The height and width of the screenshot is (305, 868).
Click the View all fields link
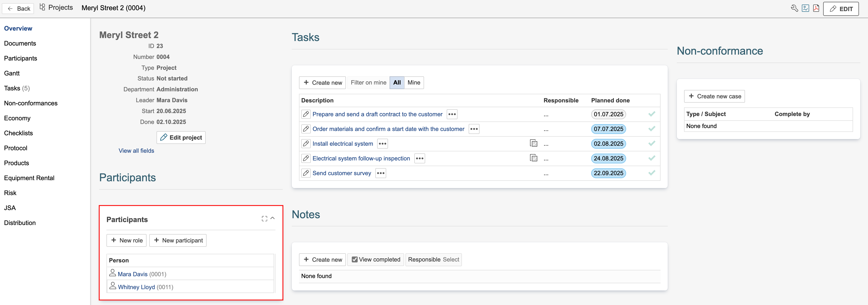pyautogui.click(x=136, y=151)
